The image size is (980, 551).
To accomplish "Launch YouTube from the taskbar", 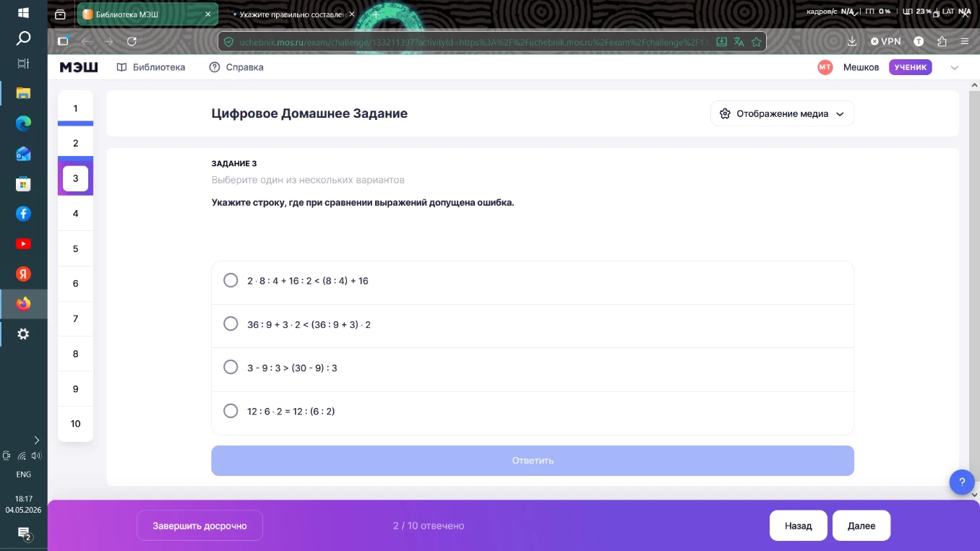I will [x=23, y=244].
